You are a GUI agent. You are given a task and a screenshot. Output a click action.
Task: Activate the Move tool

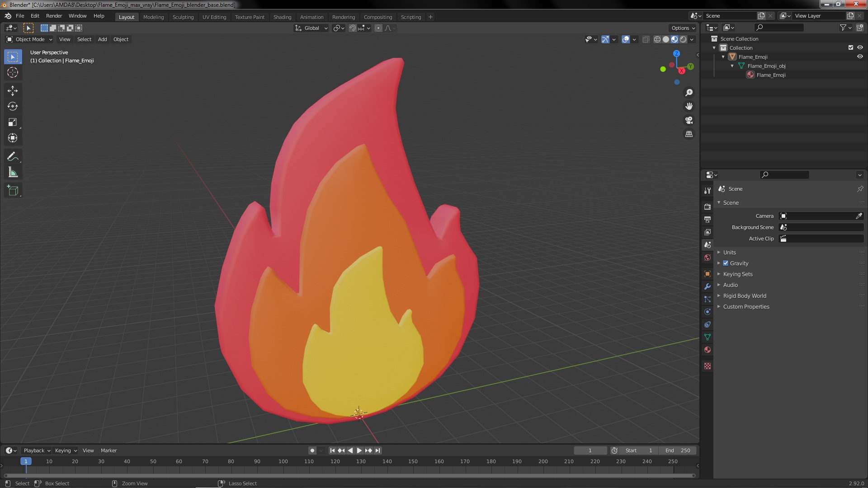13,91
